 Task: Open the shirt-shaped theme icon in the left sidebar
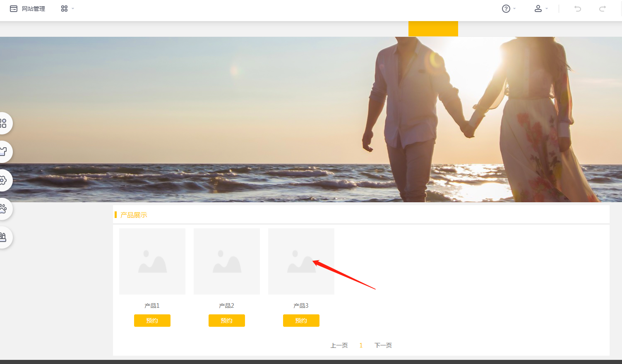3,152
